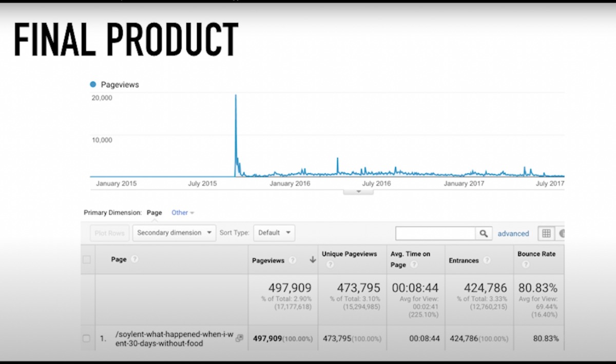
Task: Check the row 1 soylent page checkbox
Action: 87,338
